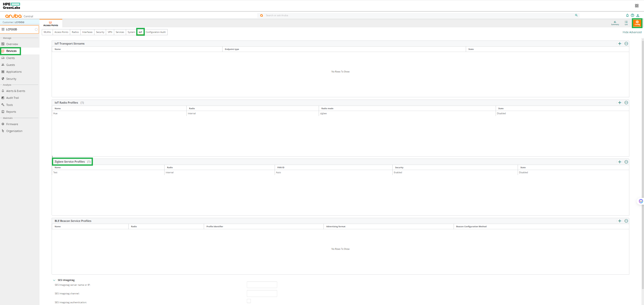Go to Firmware in sidebar
The image size is (644, 305).
point(12,124)
